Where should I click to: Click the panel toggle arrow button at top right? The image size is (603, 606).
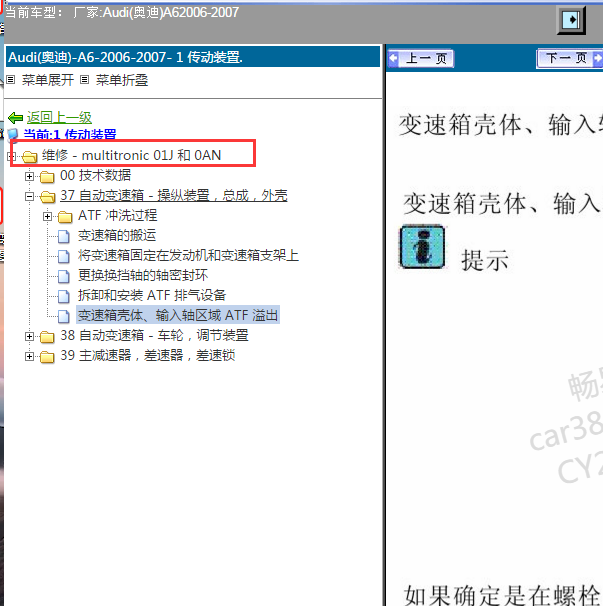[x=571, y=20]
